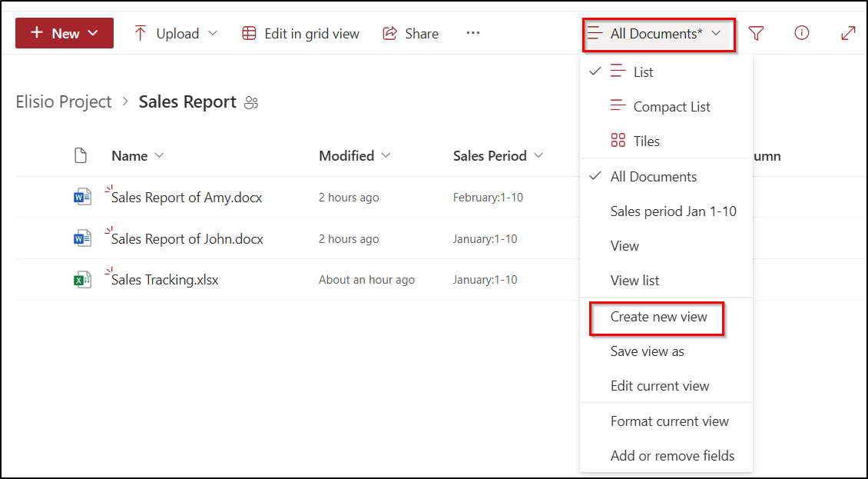Click the ellipsis for more options
Viewport: 868px width, 479px height.
click(x=472, y=33)
